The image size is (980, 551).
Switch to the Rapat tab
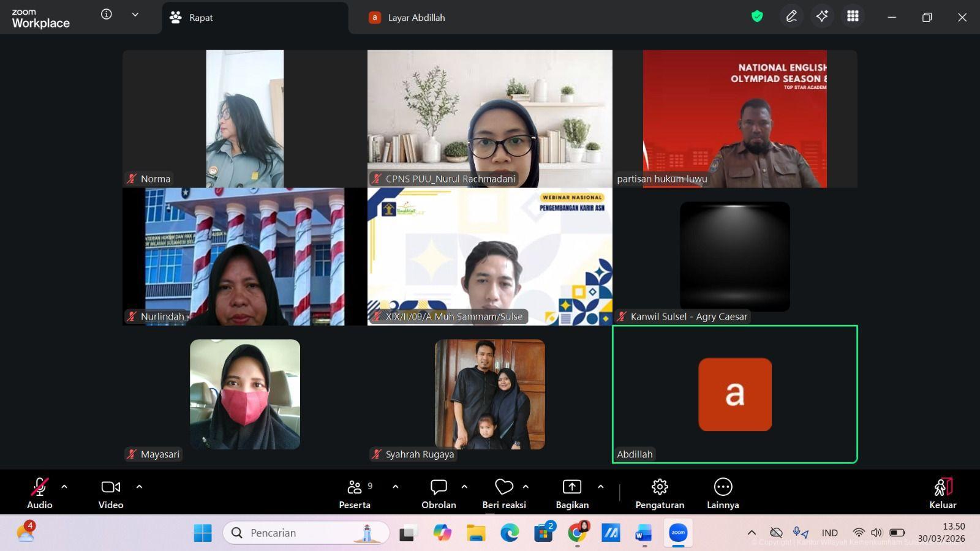200,18
